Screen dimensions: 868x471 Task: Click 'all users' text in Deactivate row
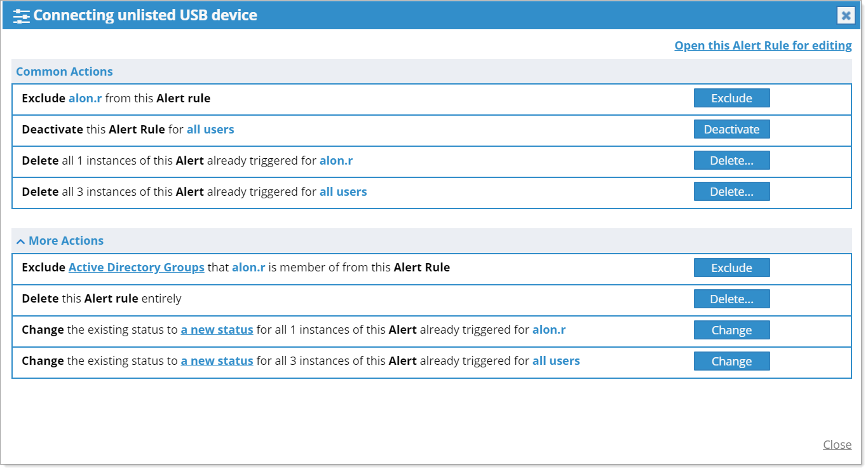coord(210,130)
